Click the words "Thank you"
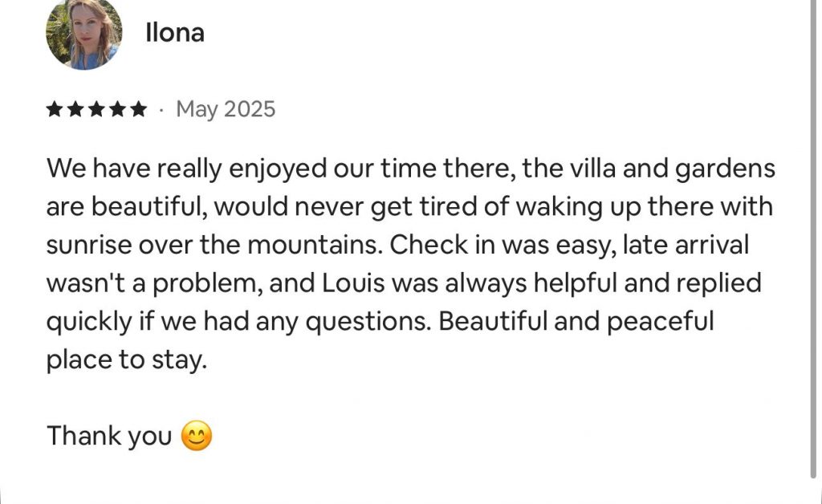 [109, 437]
